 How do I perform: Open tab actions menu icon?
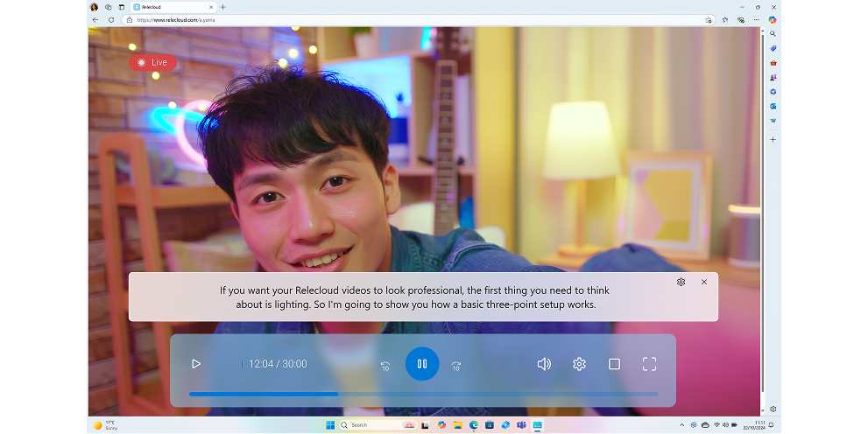[122, 7]
